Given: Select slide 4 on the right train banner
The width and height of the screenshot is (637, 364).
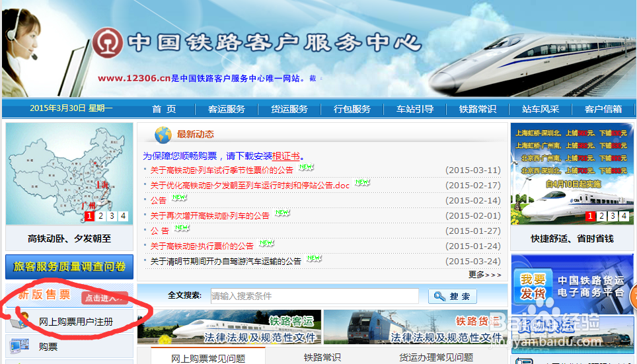Looking at the screenshot, I should point(624,216).
